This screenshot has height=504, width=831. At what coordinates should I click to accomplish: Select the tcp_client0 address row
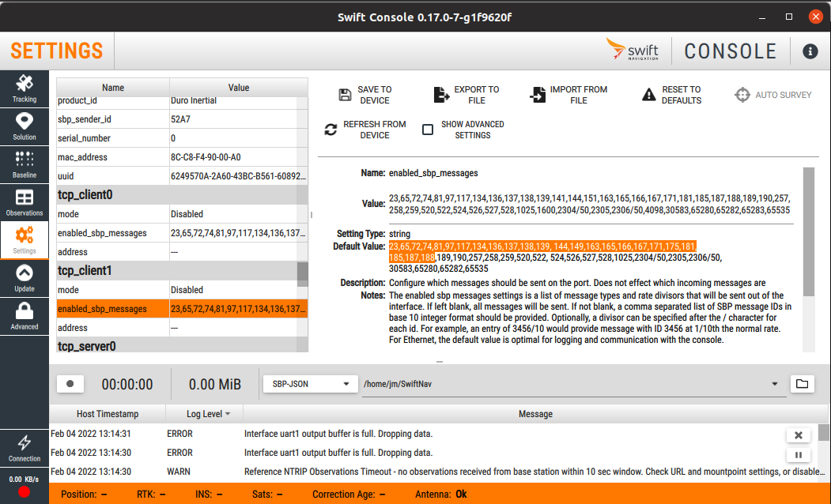click(x=182, y=252)
